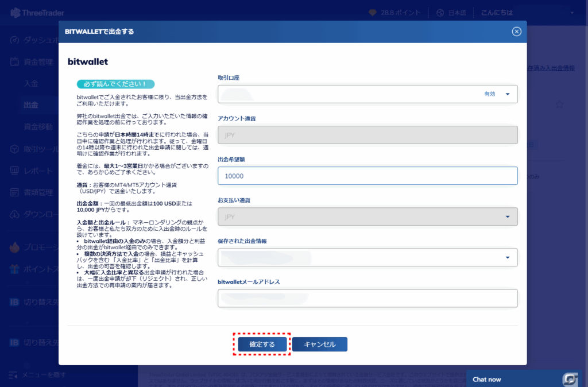Image resolution: width=588 pixels, height=387 pixels.
Task: Open the お支払い通貨 dropdown
Action: click(507, 216)
